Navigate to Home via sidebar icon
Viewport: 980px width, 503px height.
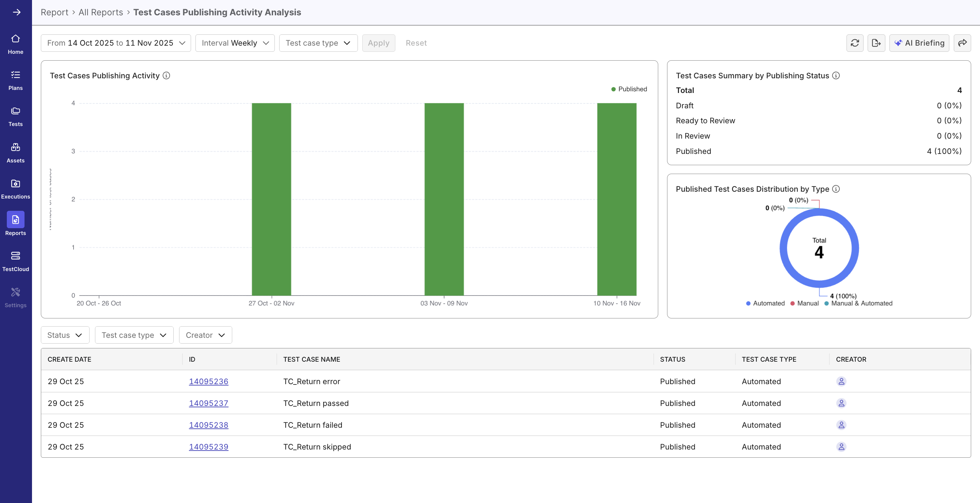[x=15, y=43]
